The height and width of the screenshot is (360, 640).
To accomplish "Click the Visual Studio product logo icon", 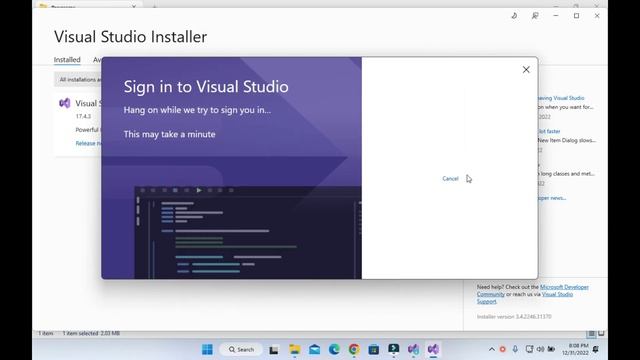I will click(64, 103).
